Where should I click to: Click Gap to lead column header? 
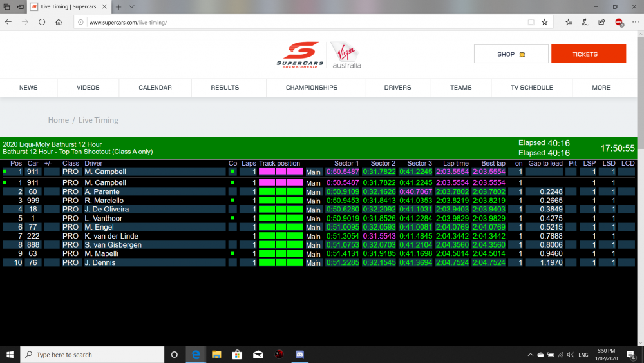coord(545,163)
